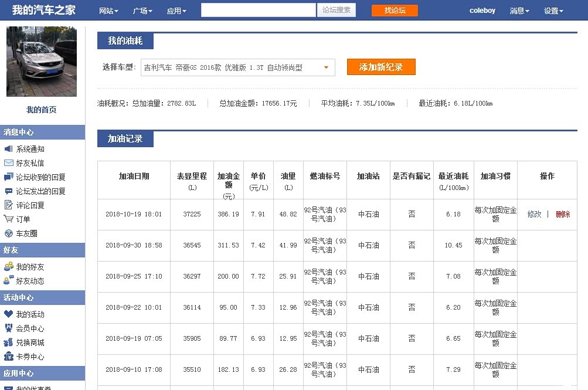Click the 系统通知 speaker icon
The height and width of the screenshot is (390, 588).
click(x=8, y=149)
